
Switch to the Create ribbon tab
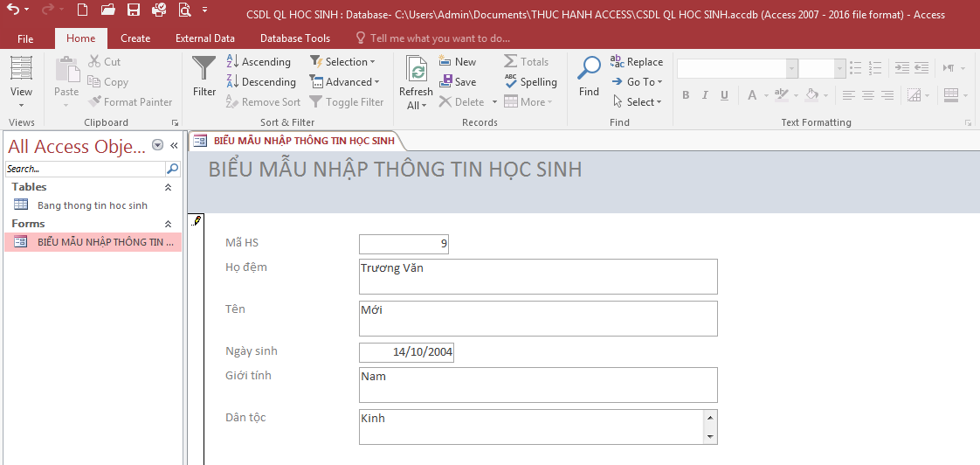135,38
